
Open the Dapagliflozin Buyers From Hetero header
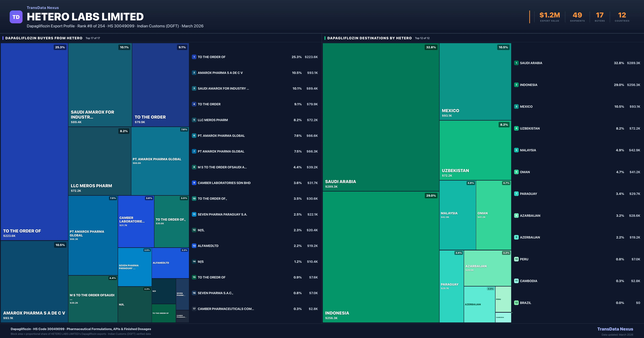point(44,38)
